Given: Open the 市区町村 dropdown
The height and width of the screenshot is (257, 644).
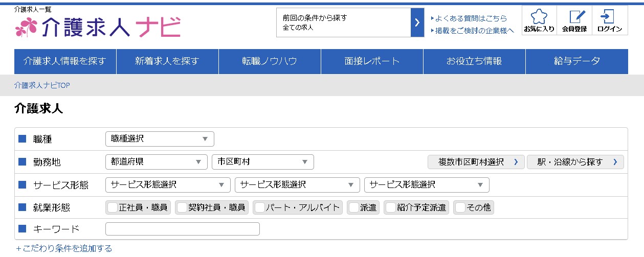Looking at the screenshot, I should (262, 162).
